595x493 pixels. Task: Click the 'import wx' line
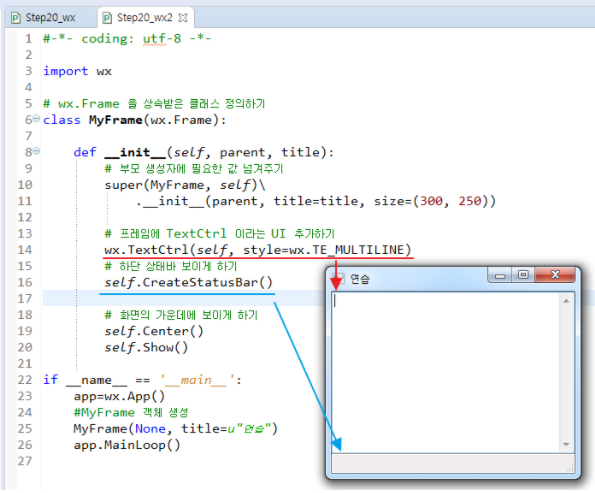(77, 71)
